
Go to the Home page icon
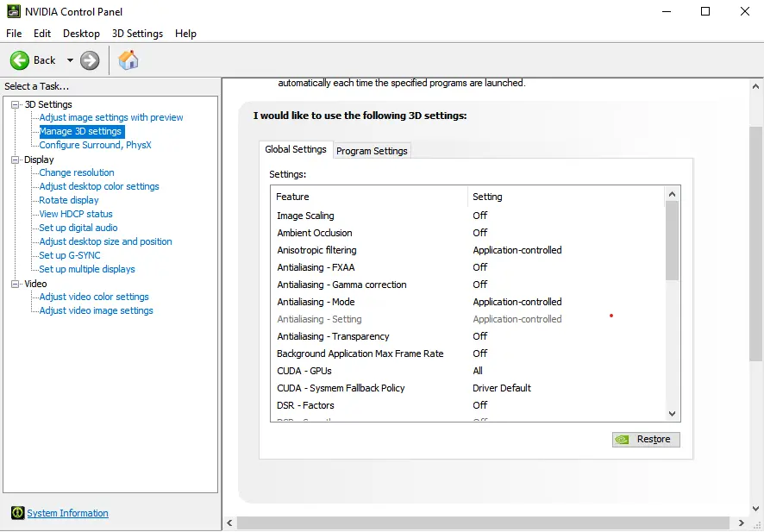[128, 59]
